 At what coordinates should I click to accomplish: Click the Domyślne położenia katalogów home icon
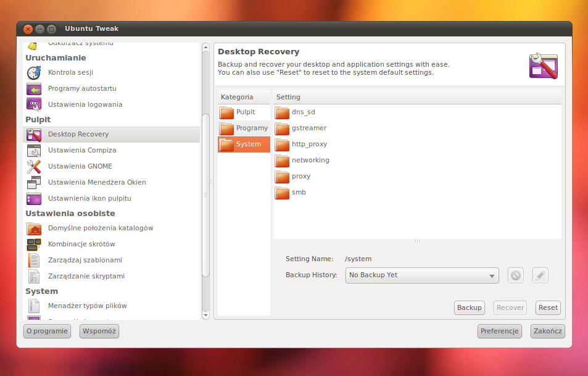pyautogui.click(x=34, y=228)
